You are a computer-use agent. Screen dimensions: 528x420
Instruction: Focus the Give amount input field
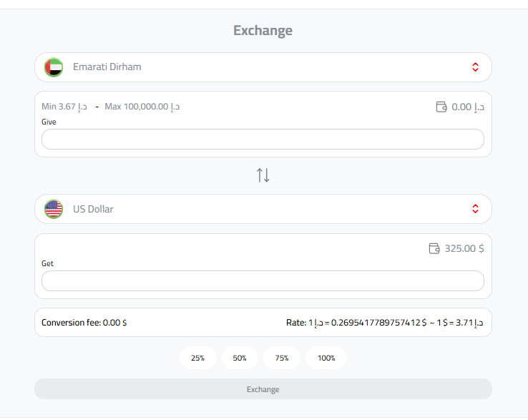tap(263, 140)
